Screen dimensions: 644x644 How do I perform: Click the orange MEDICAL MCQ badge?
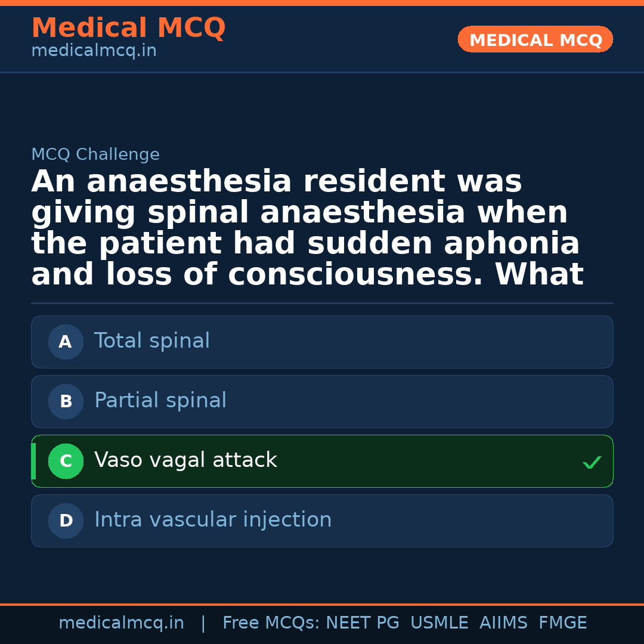click(x=535, y=39)
